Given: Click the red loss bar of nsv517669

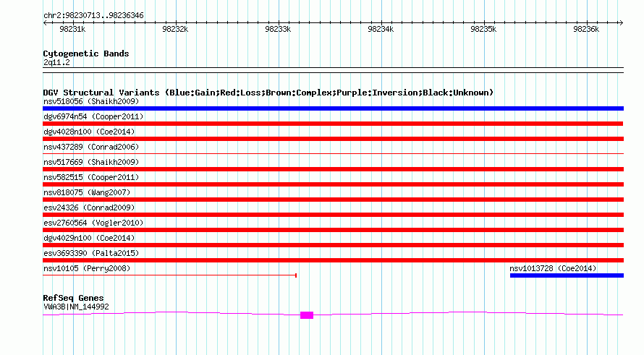Looking at the screenshot, I should (333, 169).
